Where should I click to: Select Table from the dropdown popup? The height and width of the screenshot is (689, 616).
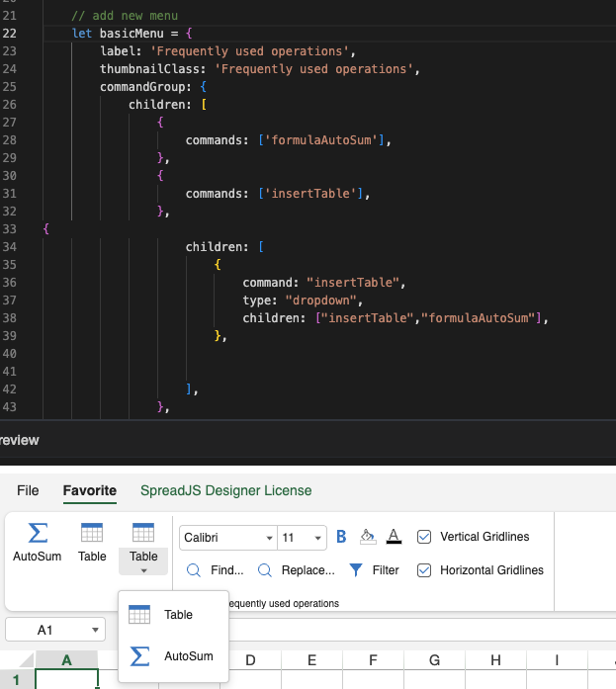173,615
